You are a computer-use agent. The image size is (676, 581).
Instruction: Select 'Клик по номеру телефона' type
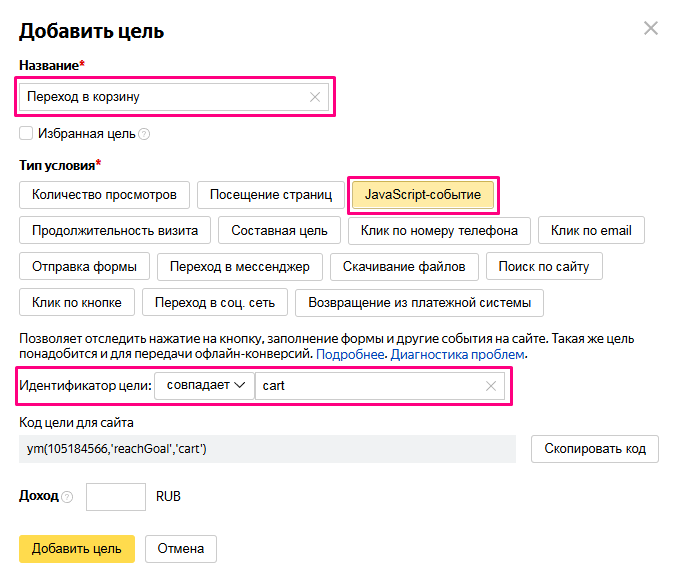(x=440, y=230)
